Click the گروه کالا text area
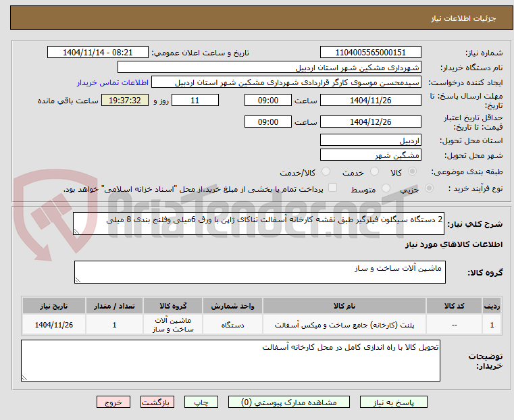This screenshot has width=514, height=420. [259, 272]
